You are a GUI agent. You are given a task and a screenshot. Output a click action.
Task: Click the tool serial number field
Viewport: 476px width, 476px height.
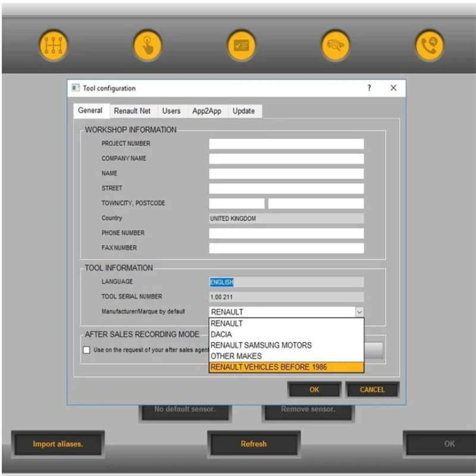click(286, 297)
